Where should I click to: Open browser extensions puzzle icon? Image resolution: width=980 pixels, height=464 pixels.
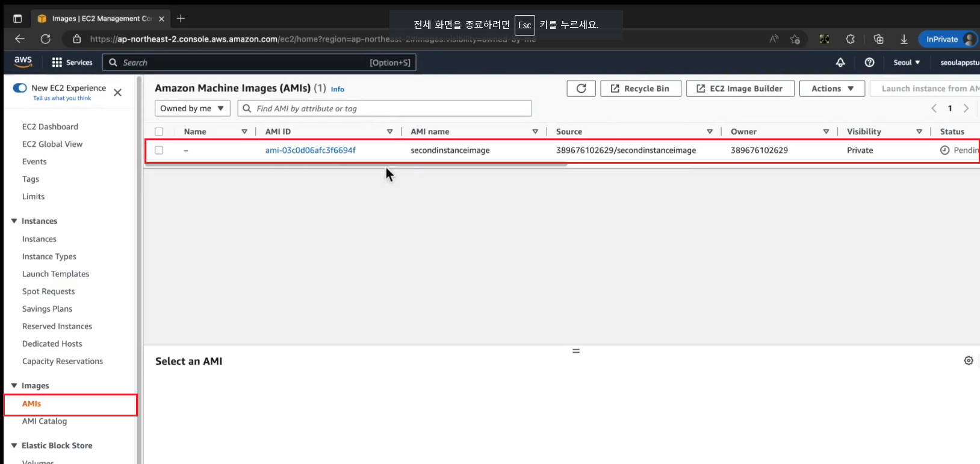click(x=850, y=39)
